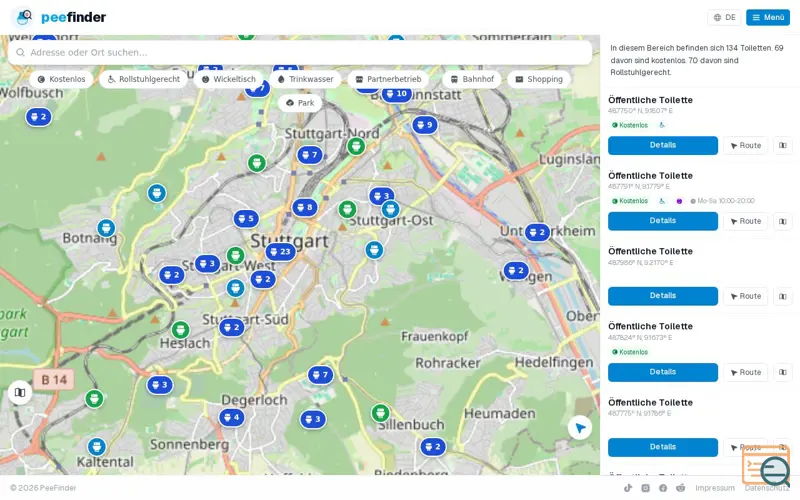Screen dimensions: 800x500
Task: Select the green marker left of Stuttgart-Nord
Action: tap(257, 163)
